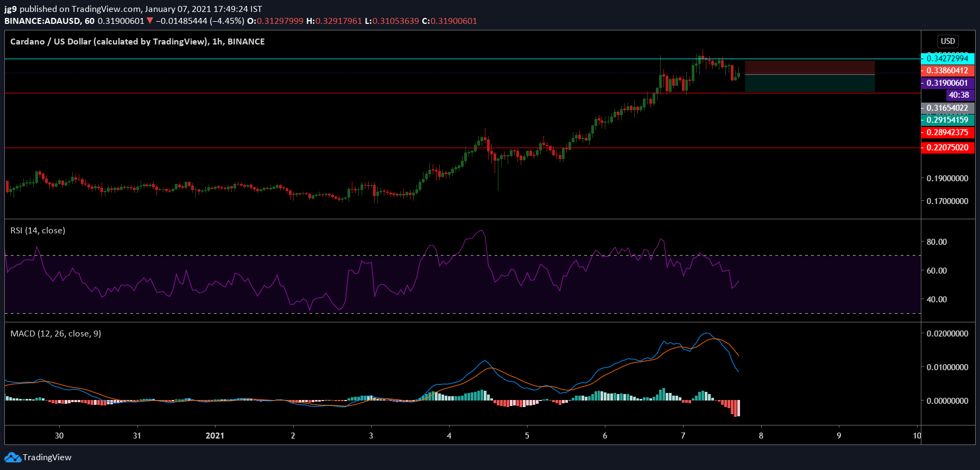Click the red stop-loss zone of short position
The height and width of the screenshot is (470, 980).
(x=810, y=67)
